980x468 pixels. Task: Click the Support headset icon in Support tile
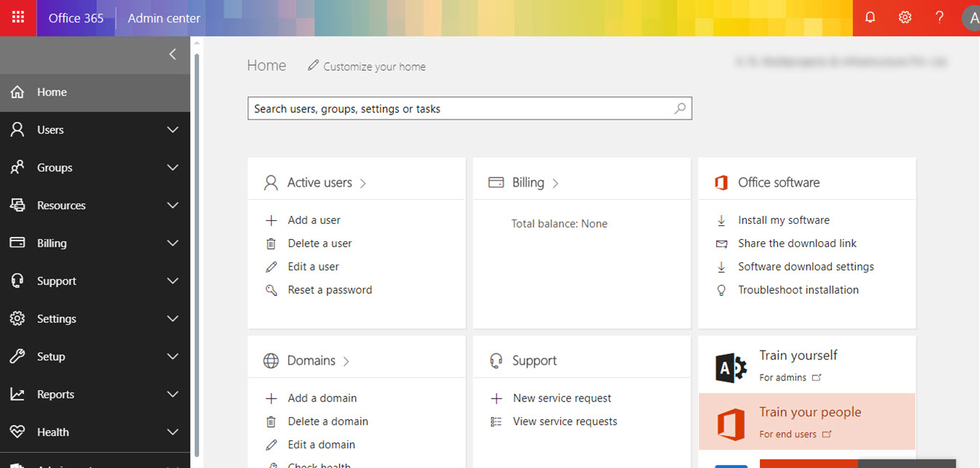497,361
